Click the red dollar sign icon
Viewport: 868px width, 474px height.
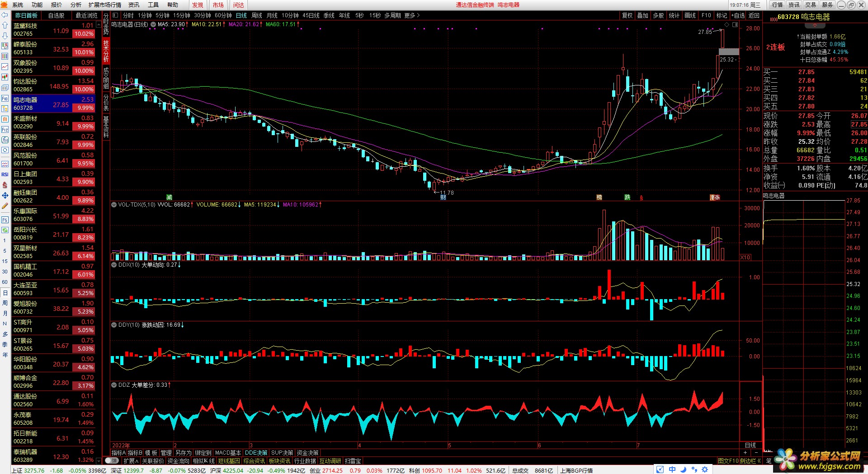point(5,185)
